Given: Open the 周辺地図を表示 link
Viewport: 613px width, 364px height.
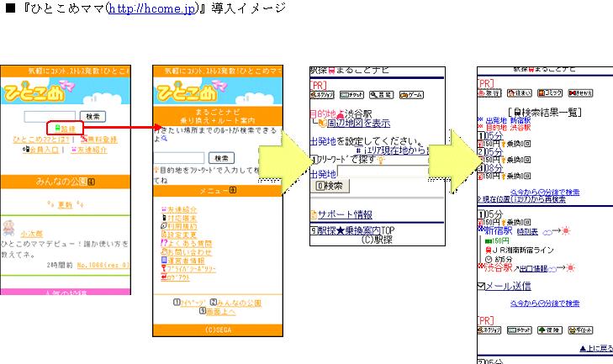Looking at the screenshot, I should click(x=358, y=124).
